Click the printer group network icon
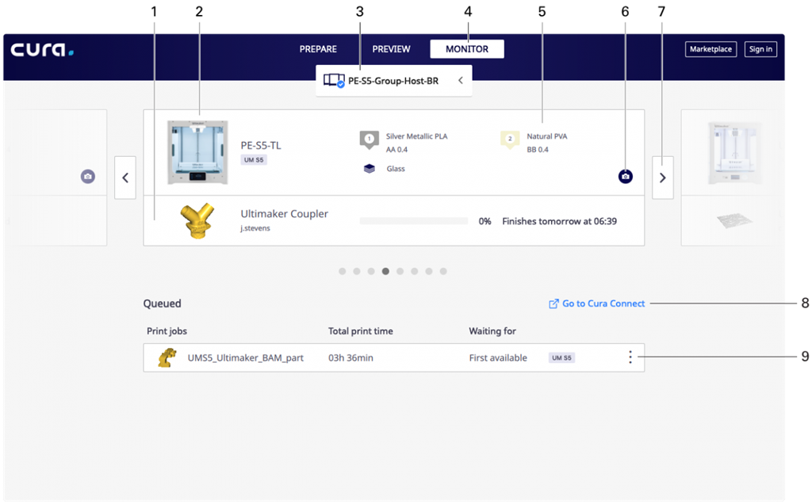 coord(334,81)
